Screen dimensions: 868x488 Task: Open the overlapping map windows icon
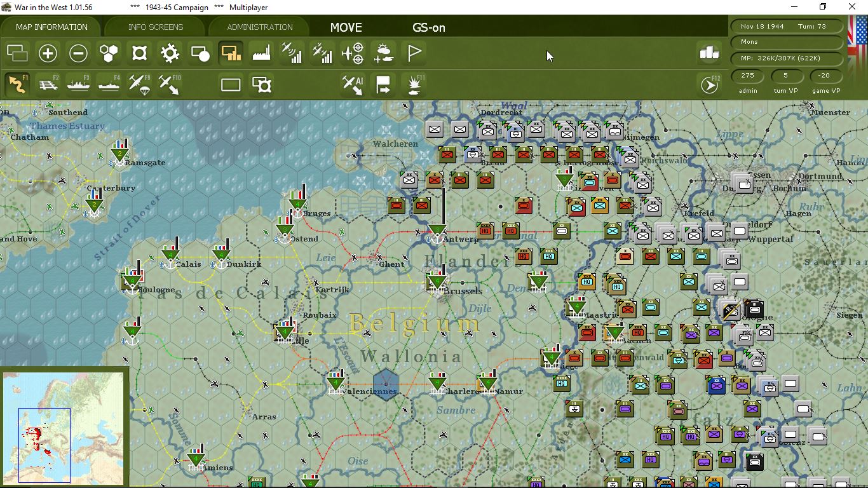point(17,53)
